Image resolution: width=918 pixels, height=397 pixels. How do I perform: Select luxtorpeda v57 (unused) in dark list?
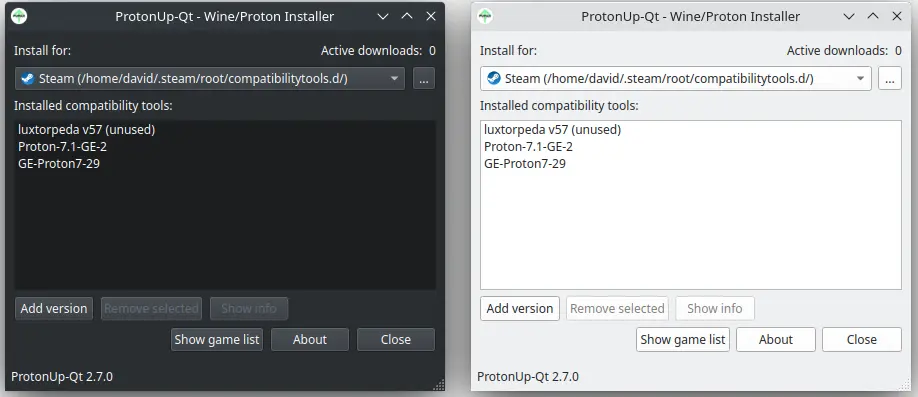(87, 130)
